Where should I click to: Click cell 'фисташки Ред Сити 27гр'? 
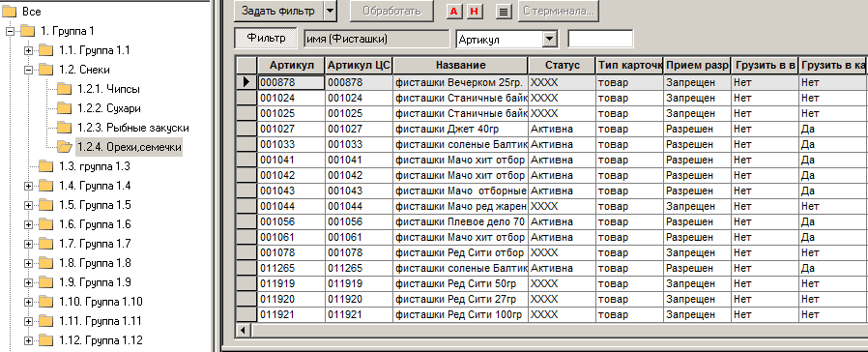(460, 300)
